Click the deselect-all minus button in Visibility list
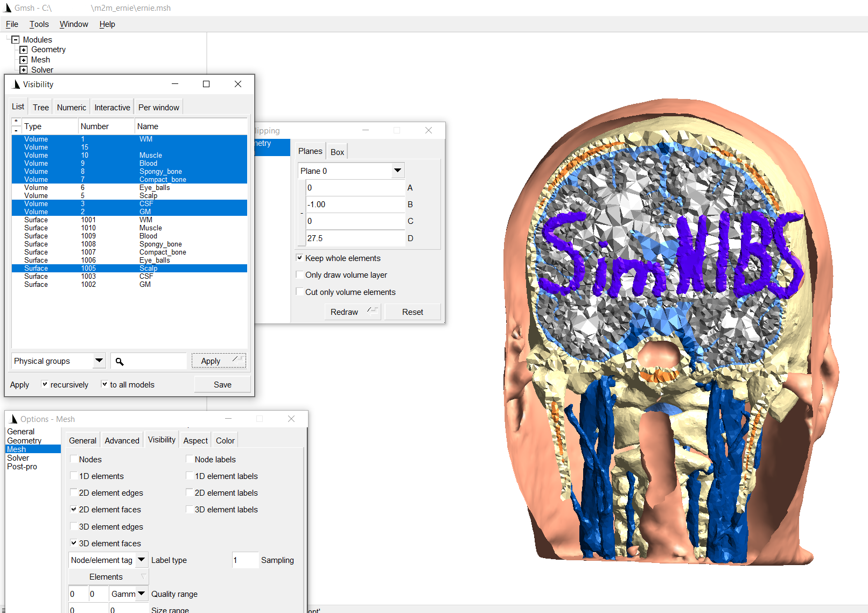The width and height of the screenshot is (868, 613). 16,130
